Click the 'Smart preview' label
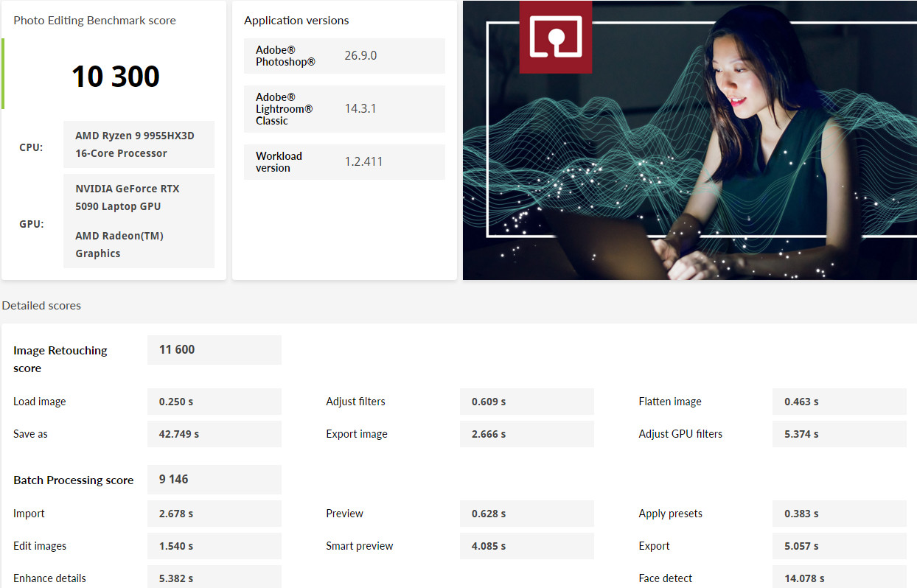This screenshot has height=588, width=917. pos(360,546)
